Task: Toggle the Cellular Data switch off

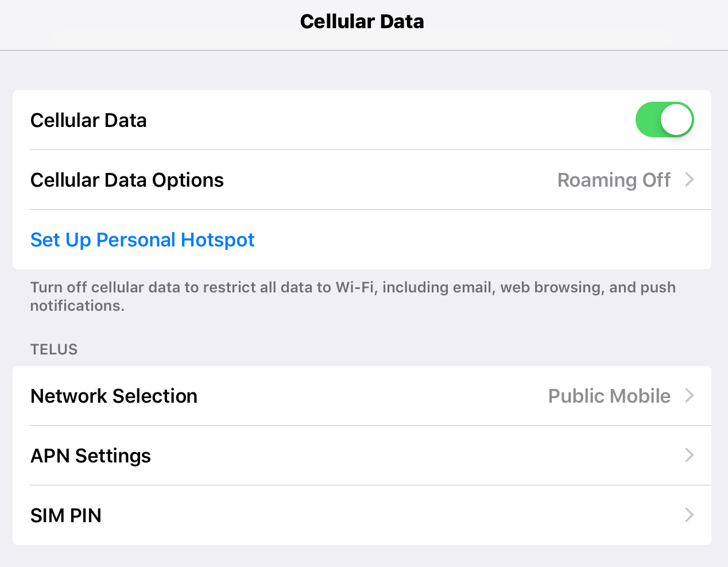Action: pyautogui.click(x=664, y=120)
